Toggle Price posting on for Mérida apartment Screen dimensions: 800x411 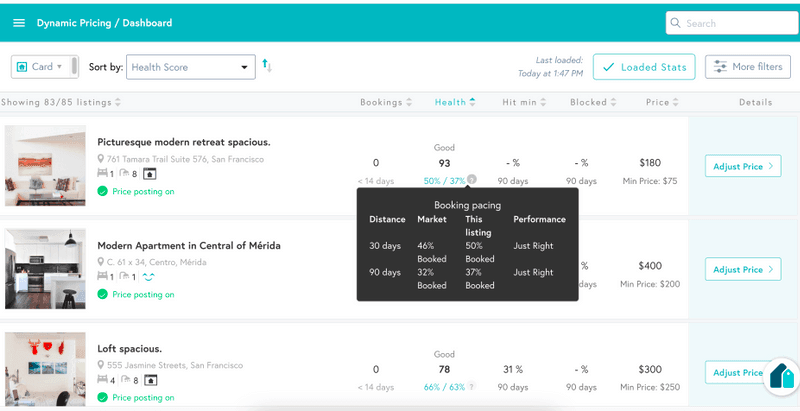tap(103, 294)
